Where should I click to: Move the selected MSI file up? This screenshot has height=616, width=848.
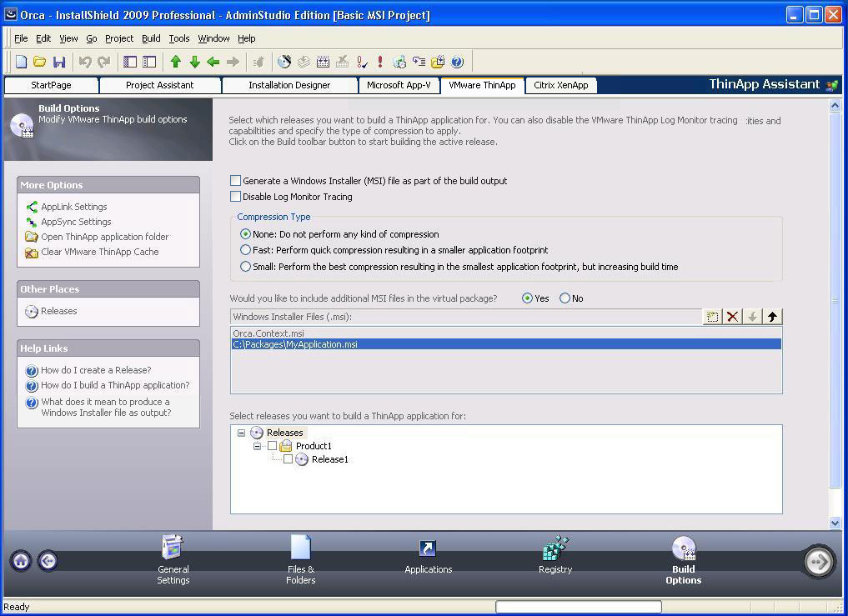772,317
